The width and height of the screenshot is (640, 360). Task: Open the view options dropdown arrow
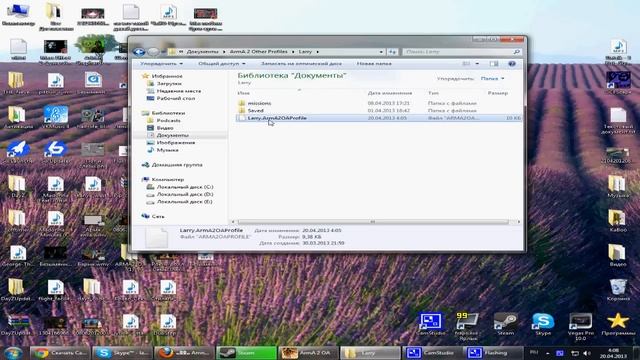click(477, 64)
